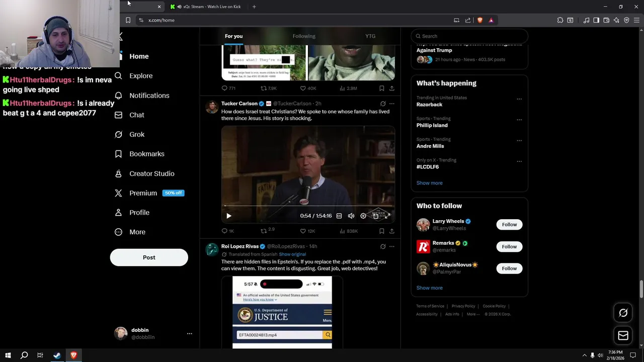Show more under Who to follow

[429, 288]
